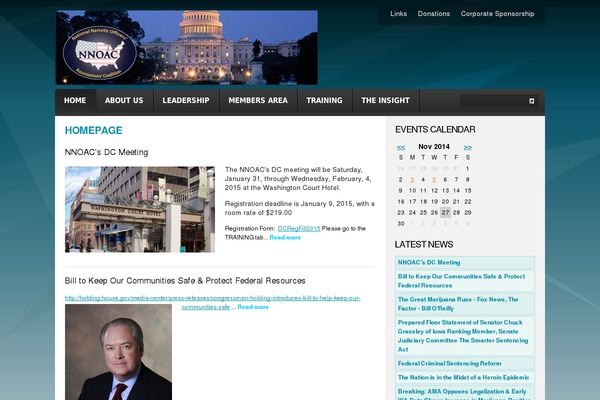Open THE INSIGHT menu
This screenshot has height=400, width=600.
click(x=385, y=101)
